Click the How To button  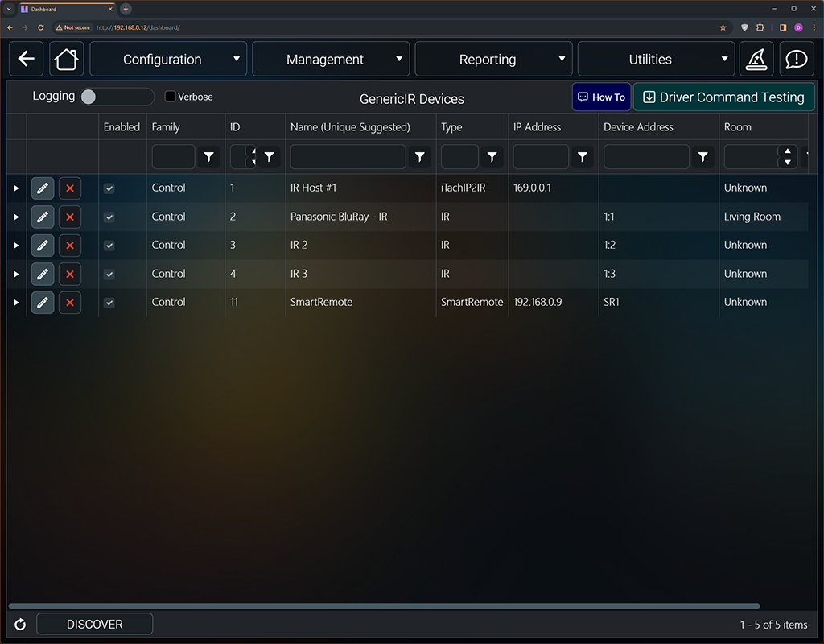point(602,97)
